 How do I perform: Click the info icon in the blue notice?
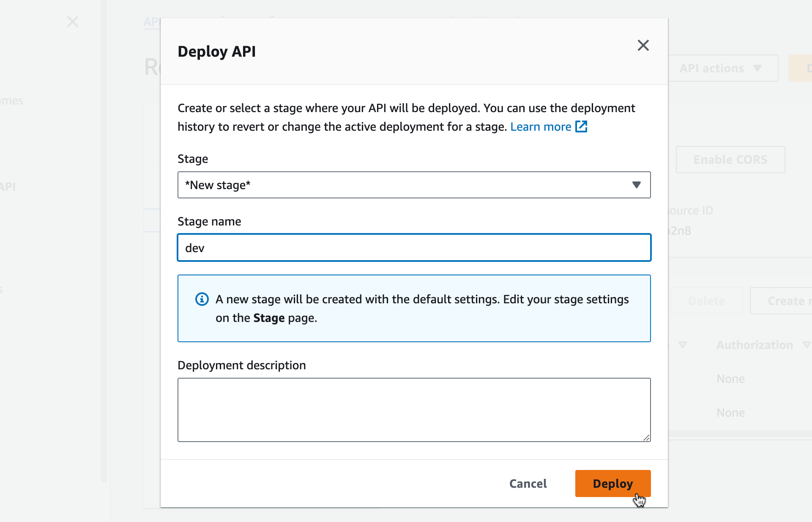coord(202,299)
